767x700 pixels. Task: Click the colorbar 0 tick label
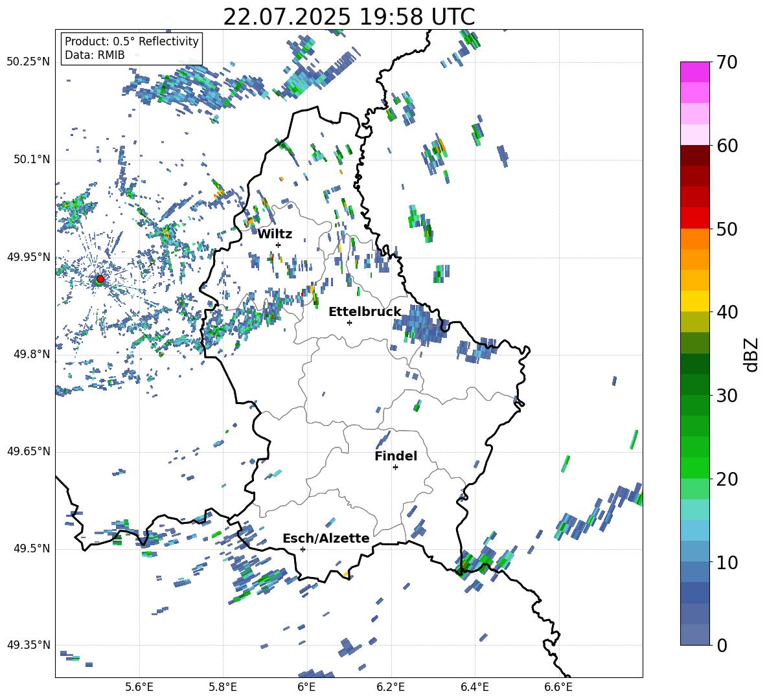722,645
